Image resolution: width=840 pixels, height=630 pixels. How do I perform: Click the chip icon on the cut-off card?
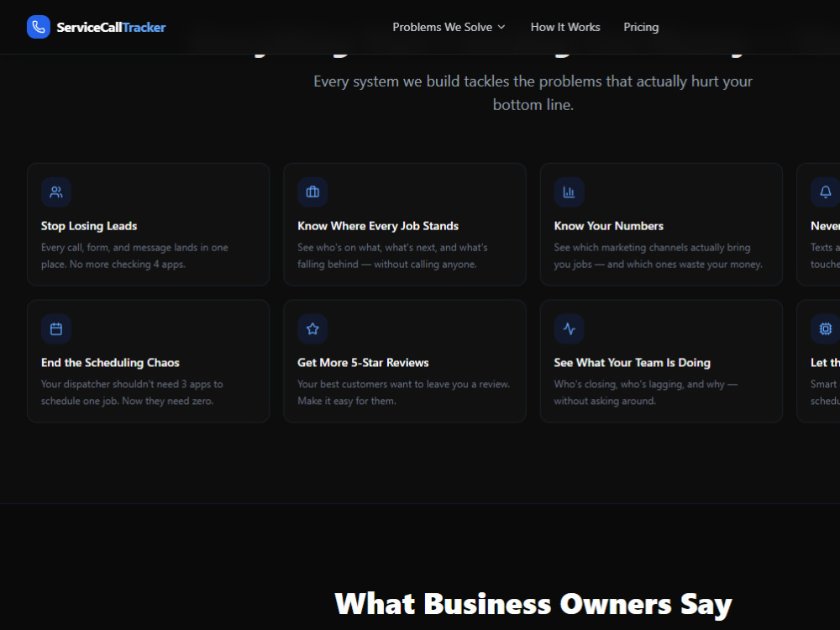pos(826,328)
